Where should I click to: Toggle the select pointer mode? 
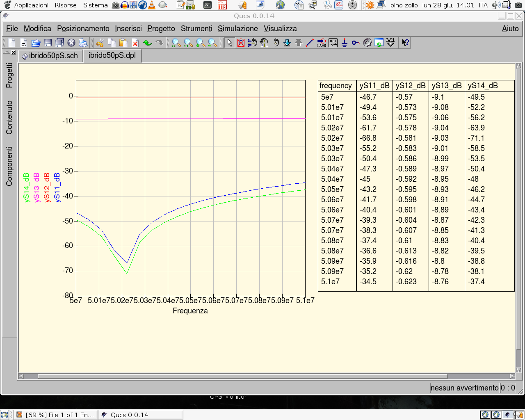click(x=229, y=43)
